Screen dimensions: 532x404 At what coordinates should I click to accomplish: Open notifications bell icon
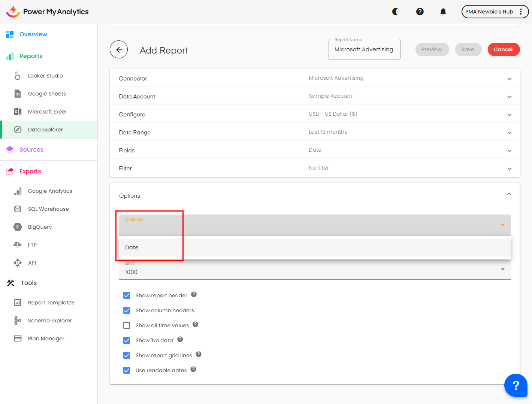(443, 12)
